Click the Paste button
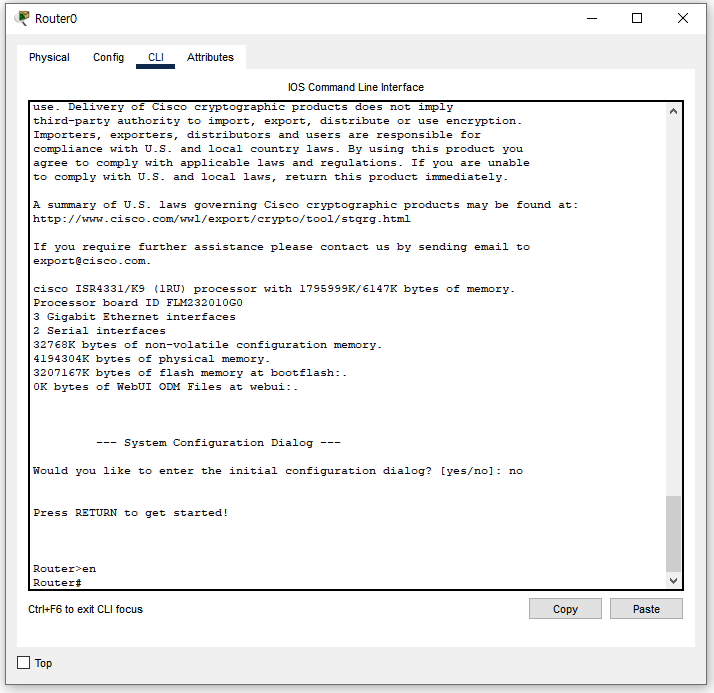This screenshot has height=693, width=714. tap(646, 609)
